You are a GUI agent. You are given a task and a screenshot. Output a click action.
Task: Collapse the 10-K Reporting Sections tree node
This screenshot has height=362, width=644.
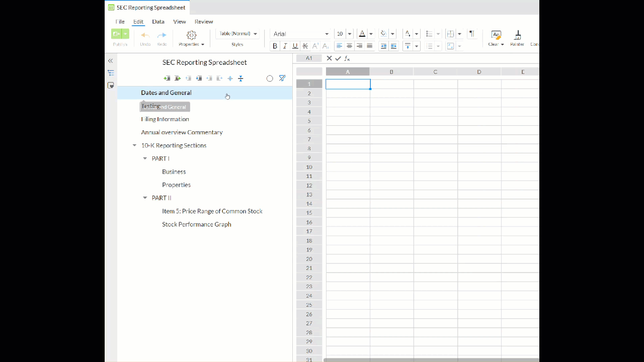point(134,146)
